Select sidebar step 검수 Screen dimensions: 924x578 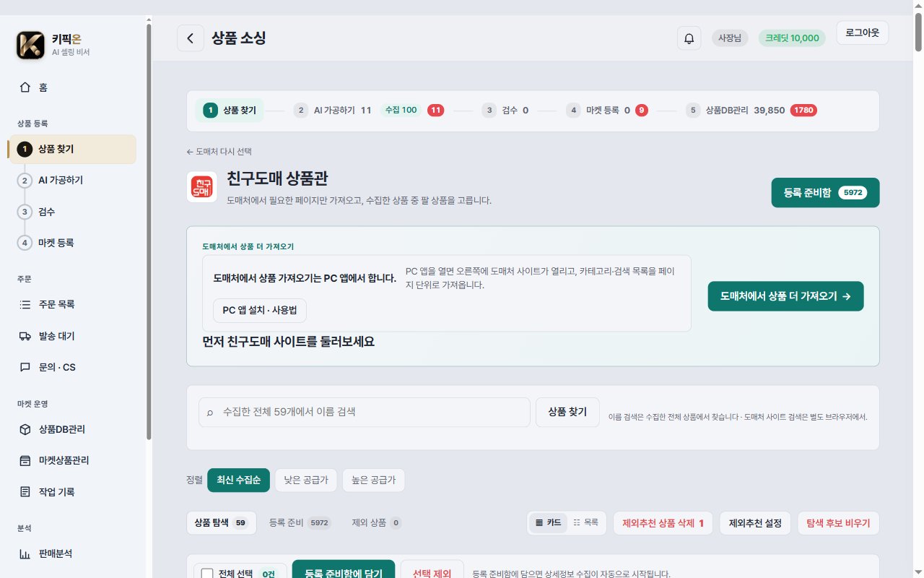coord(71,212)
